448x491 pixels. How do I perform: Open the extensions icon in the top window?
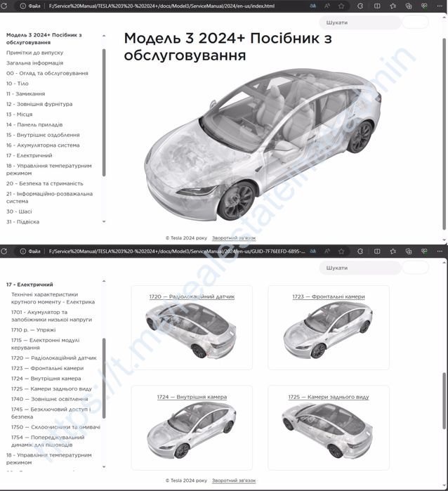coord(360,6)
